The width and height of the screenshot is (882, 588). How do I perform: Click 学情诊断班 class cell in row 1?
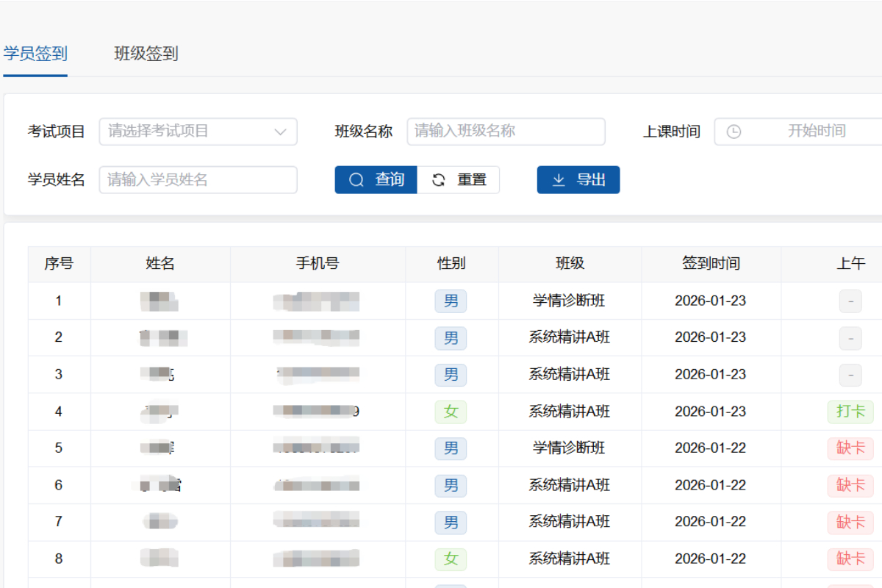point(569,301)
